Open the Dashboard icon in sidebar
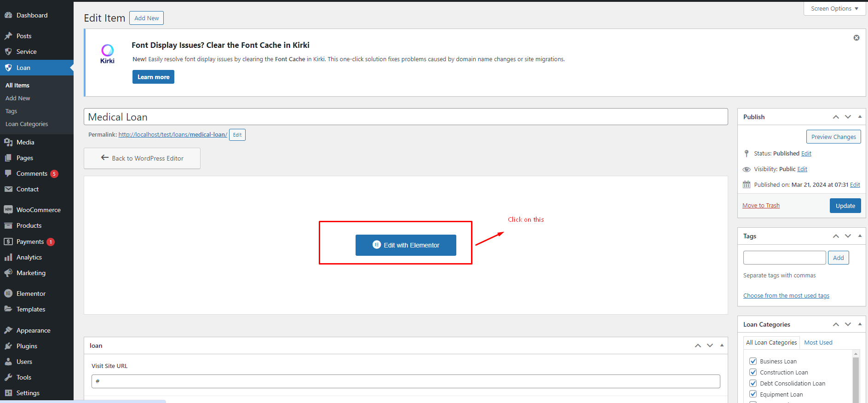 click(8, 15)
